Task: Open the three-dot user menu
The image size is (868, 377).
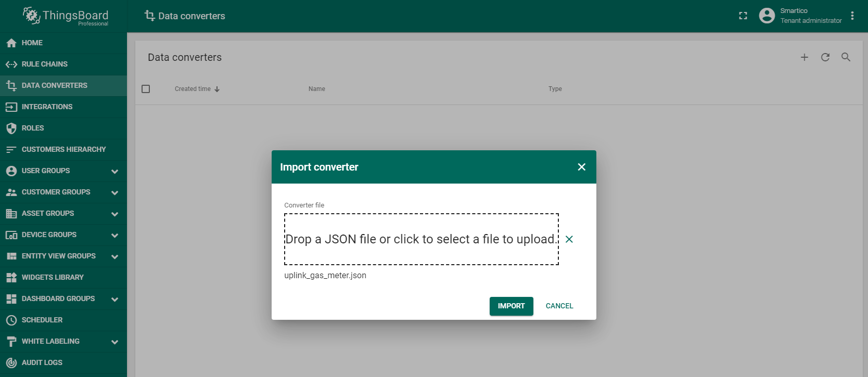Action: coord(852,16)
